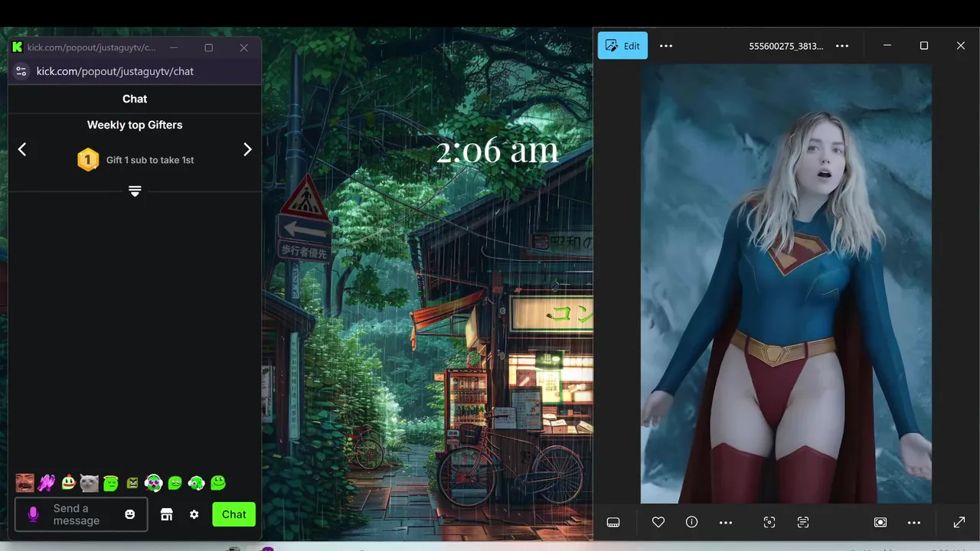Screen dimensions: 980x551
Task: Select the green halo angel emote
Action: point(111,483)
